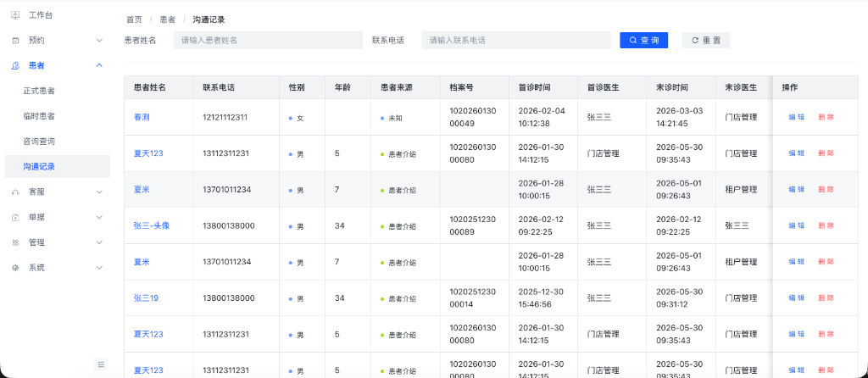
Task: Click the 末诊医生 column header
Action: tap(743, 87)
